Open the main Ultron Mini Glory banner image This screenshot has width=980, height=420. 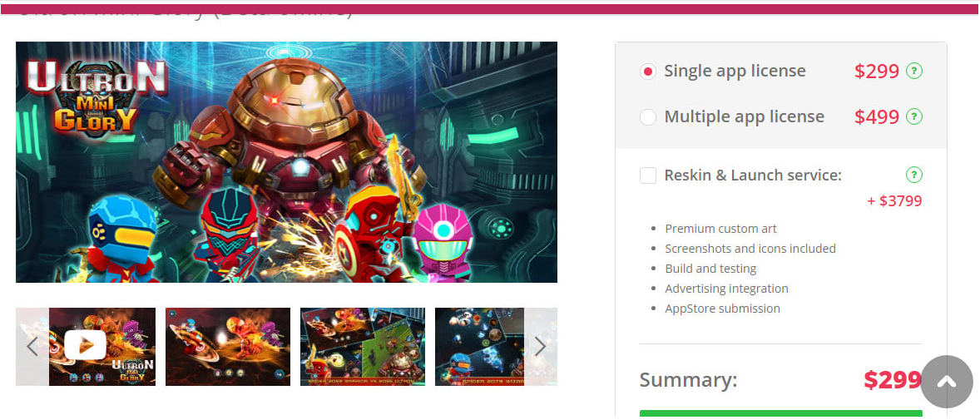pyautogui.click(x=286, y=162)
